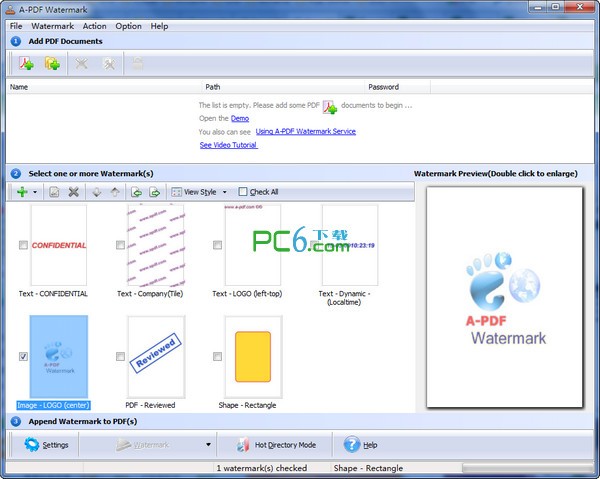The image size is (600, 479).
Task: Click the Edit watermark icon
Action: pos(54,192)
